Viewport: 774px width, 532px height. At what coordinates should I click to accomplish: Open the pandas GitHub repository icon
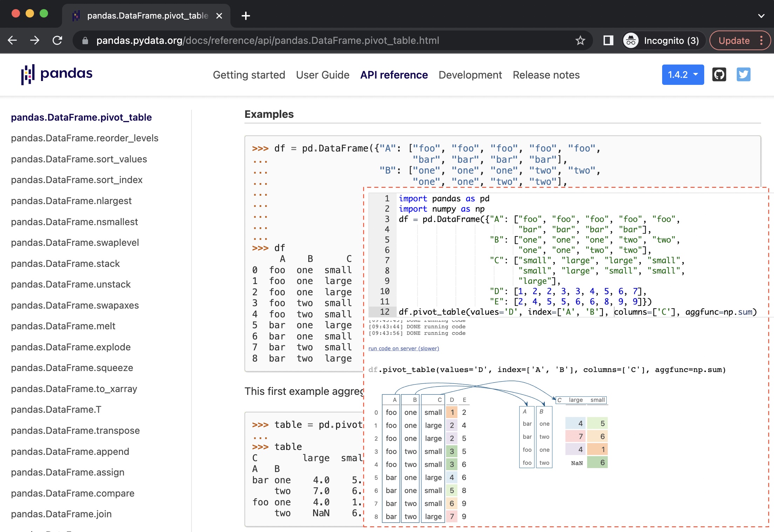[x=719, y=74]
